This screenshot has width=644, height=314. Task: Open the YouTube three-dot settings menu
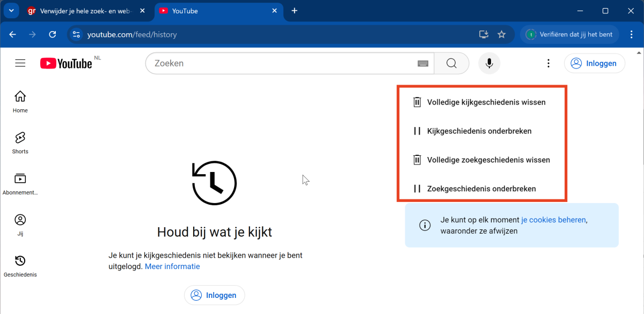pos(548,63)
